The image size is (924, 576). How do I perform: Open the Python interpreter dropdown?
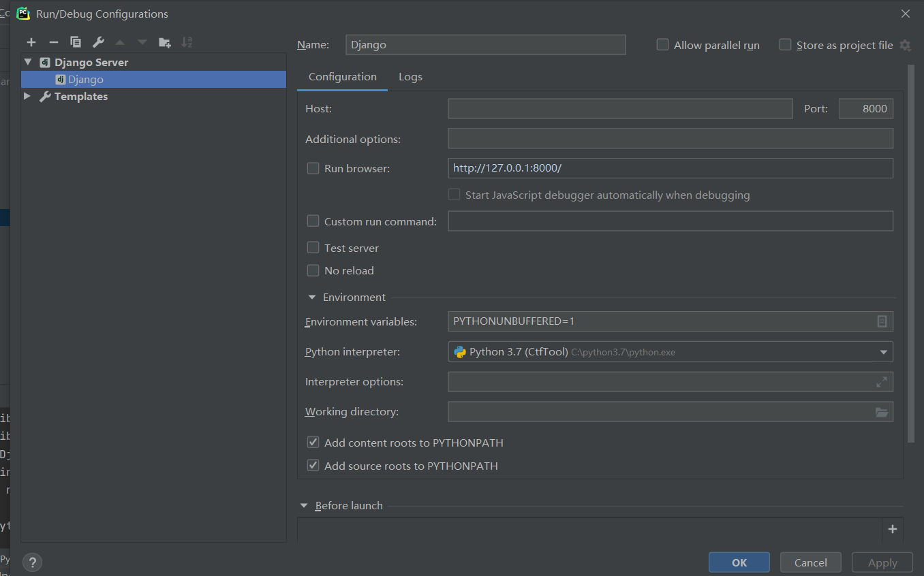883,352
